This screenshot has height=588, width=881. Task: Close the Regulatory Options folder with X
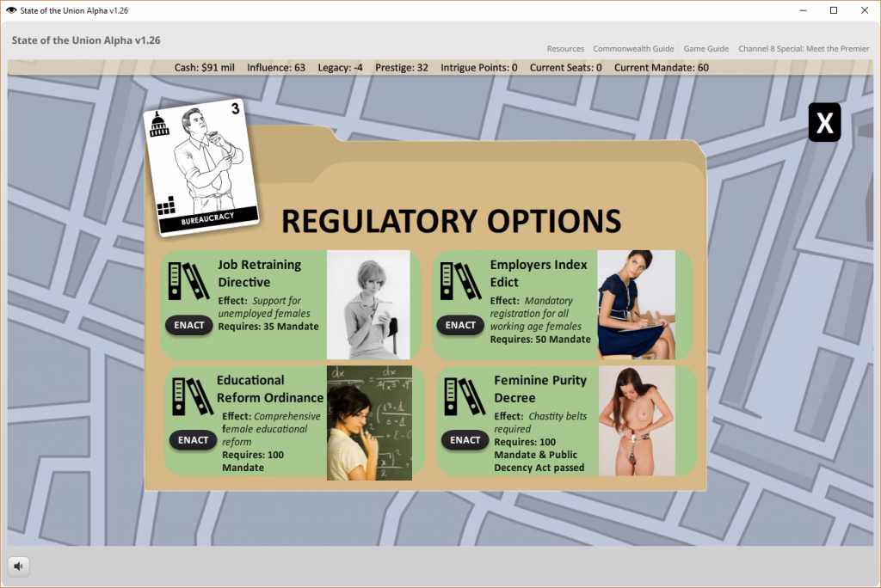(824, 122)
